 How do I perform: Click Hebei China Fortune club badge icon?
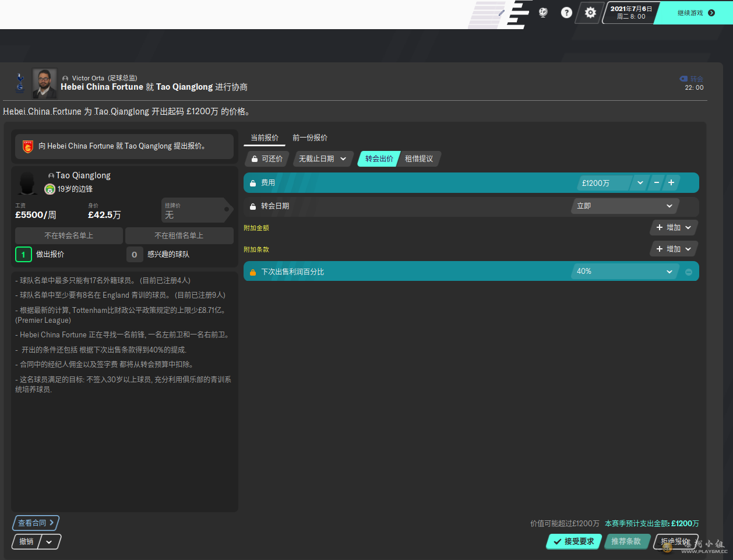point(27,146)
